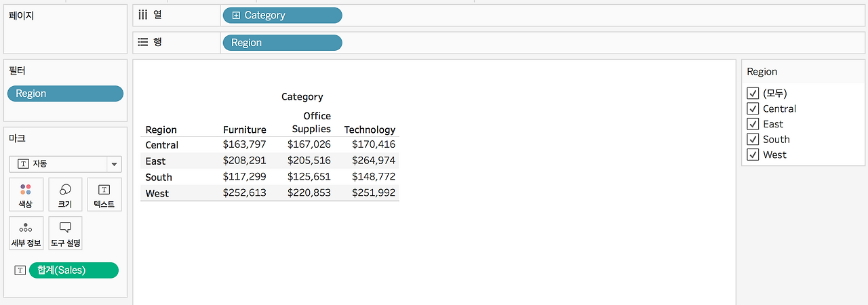Click the Columns (열) shelf icon

point(143,15)
